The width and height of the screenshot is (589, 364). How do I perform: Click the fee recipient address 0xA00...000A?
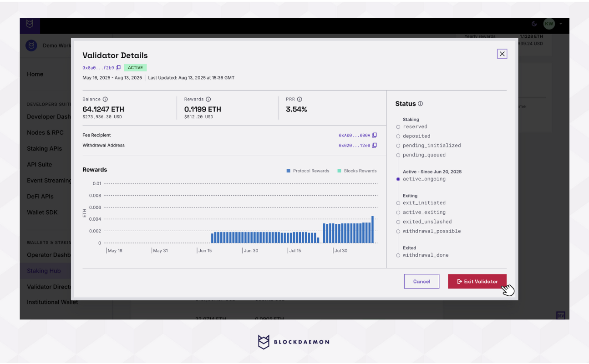tap(354, 135)
